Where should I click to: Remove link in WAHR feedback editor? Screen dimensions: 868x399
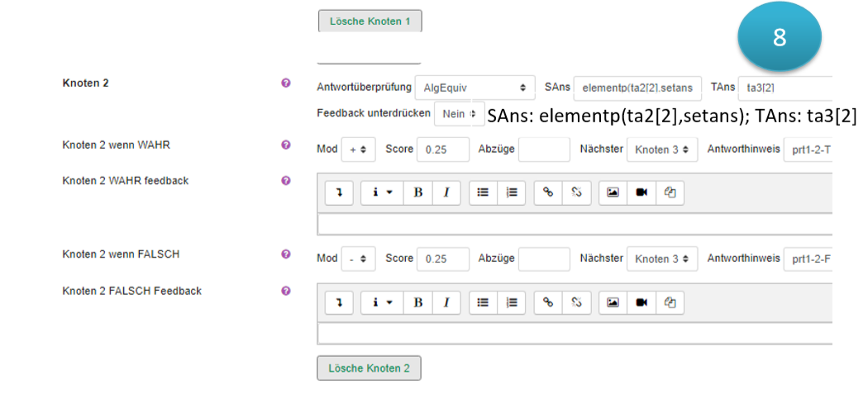[x=576, y=192]
